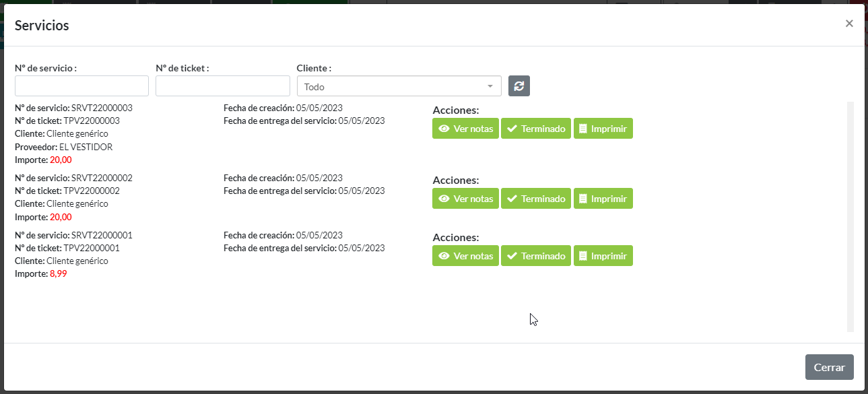Click the Cliente dropdown arrow
Screen dimensions: 868x394
pos(490,86)
